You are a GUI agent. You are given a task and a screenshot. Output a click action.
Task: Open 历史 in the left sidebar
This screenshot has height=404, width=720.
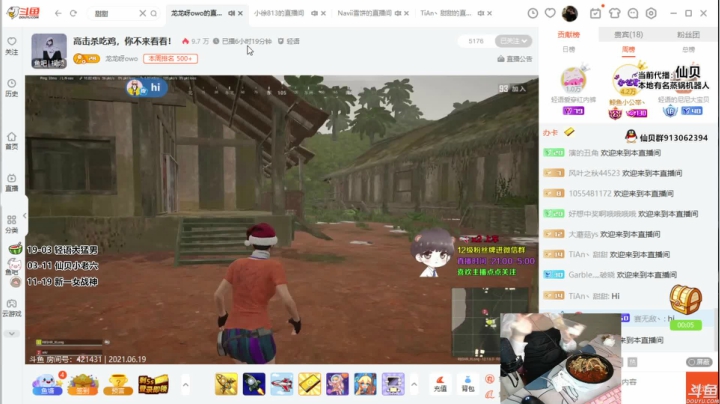click(x=12, y=88)
